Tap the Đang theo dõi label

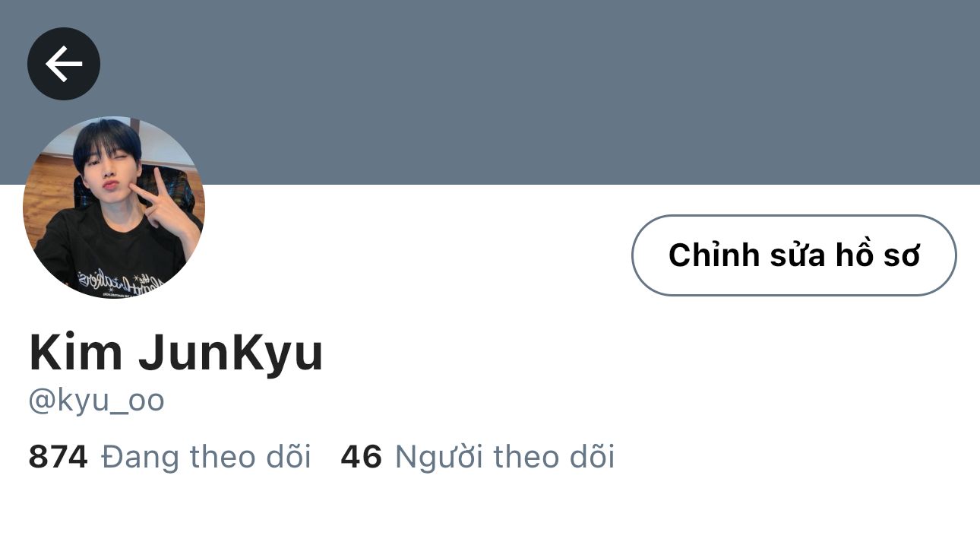[207, 457]
